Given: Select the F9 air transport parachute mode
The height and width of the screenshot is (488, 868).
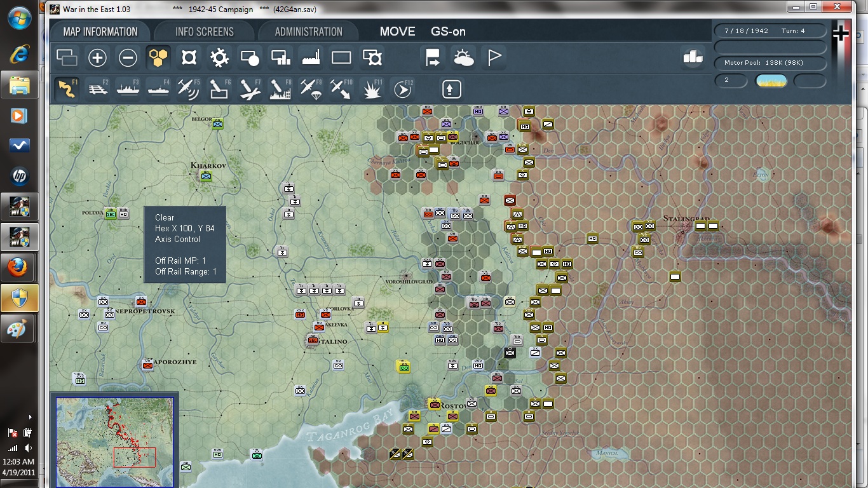Looking at the screenshot, I should (311, 89).
